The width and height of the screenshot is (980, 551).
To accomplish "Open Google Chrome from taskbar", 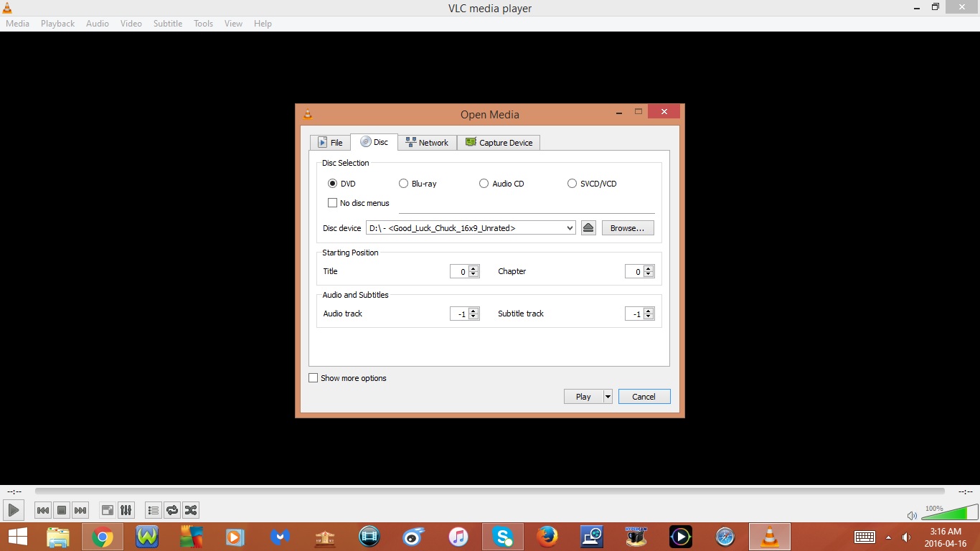I will 103,537.
